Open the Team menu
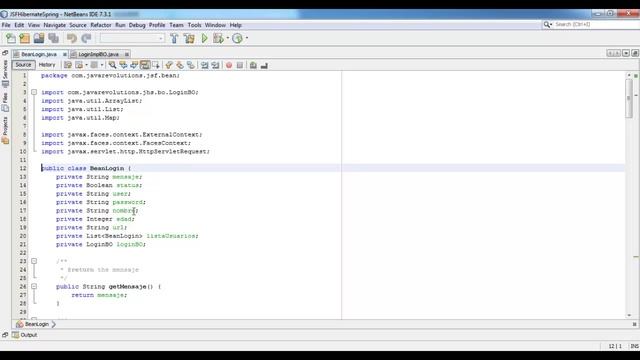The image size is (640, 360). pyautogui.click(x=176, y=25)
